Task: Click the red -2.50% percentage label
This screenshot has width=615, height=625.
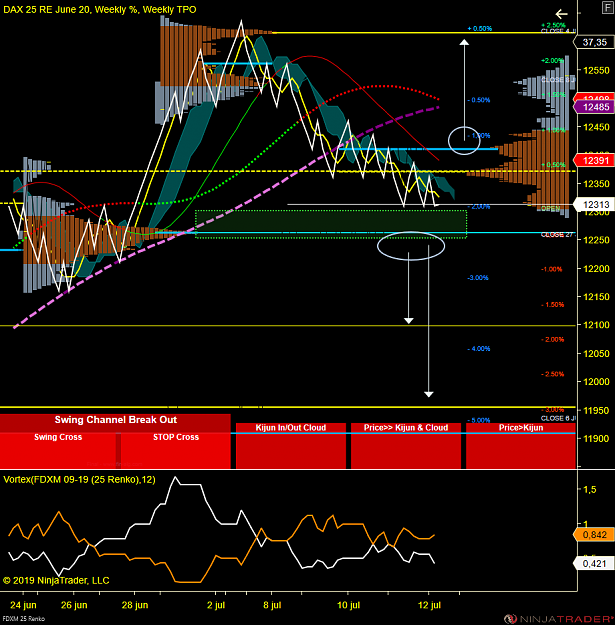Action: point(552,374)
